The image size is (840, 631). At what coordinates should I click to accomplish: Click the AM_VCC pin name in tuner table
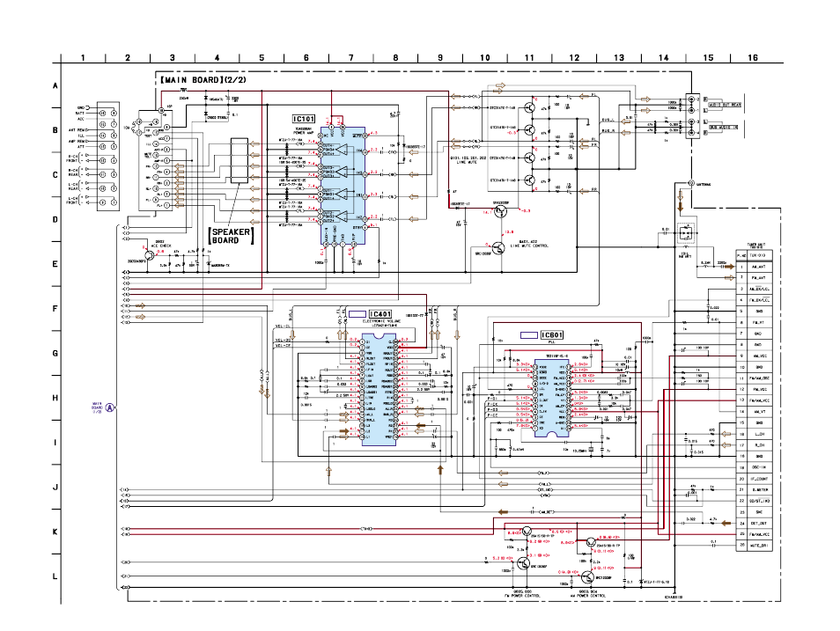[760, 356]
